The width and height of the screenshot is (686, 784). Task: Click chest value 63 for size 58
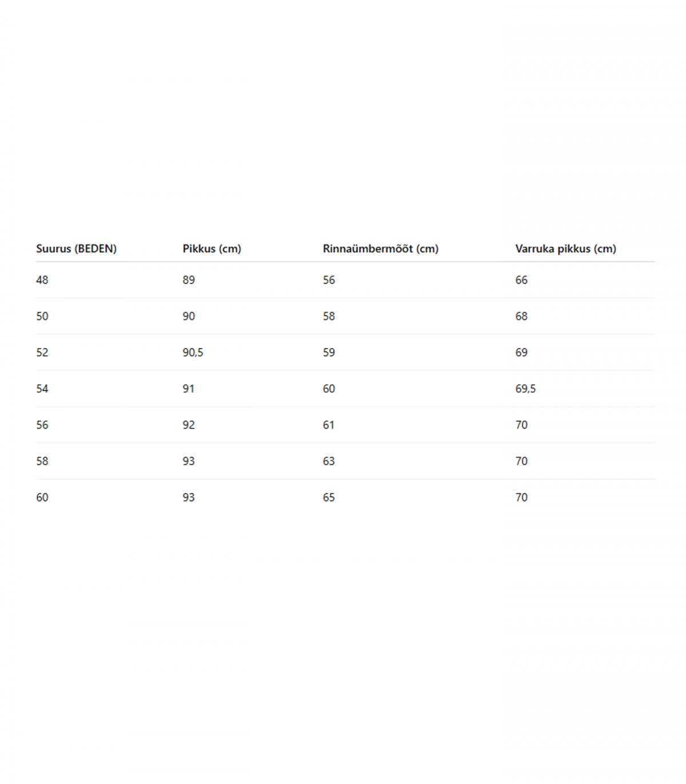329,461
